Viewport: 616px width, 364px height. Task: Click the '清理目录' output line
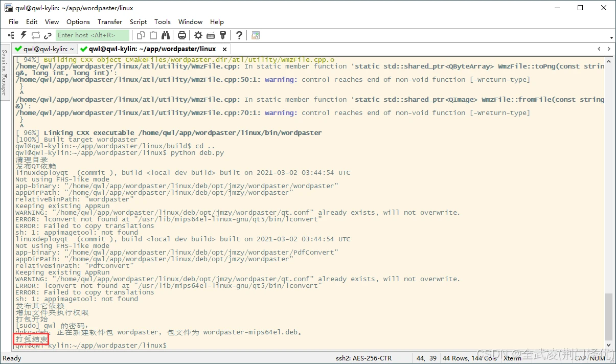click(32, 160)
